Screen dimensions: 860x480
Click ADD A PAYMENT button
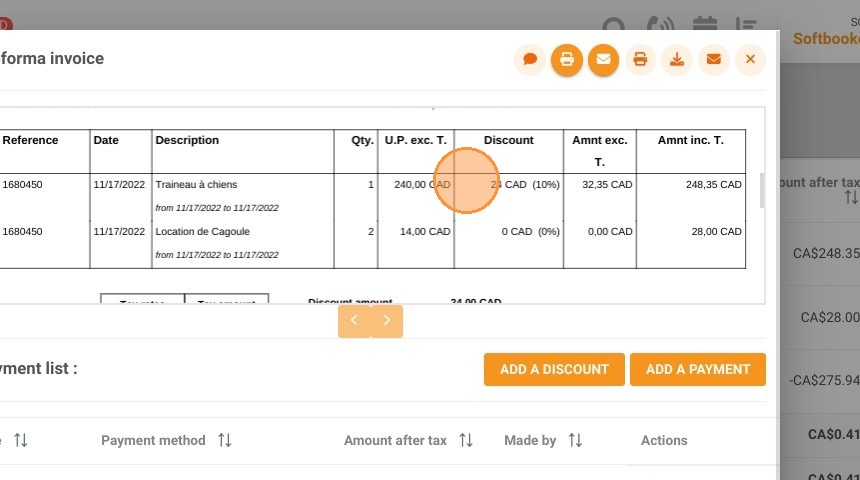[698, 369]
